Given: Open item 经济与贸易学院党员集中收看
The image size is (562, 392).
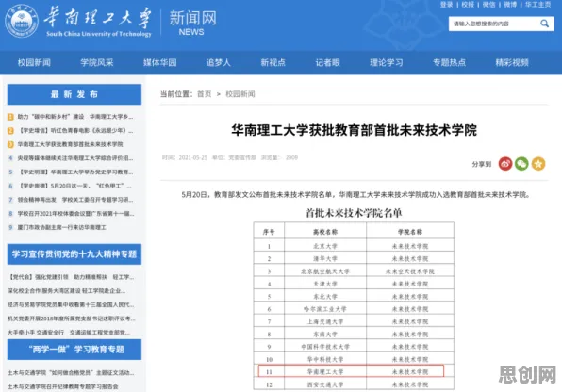Looking at the screenshot, I should (x=71, y=304).
